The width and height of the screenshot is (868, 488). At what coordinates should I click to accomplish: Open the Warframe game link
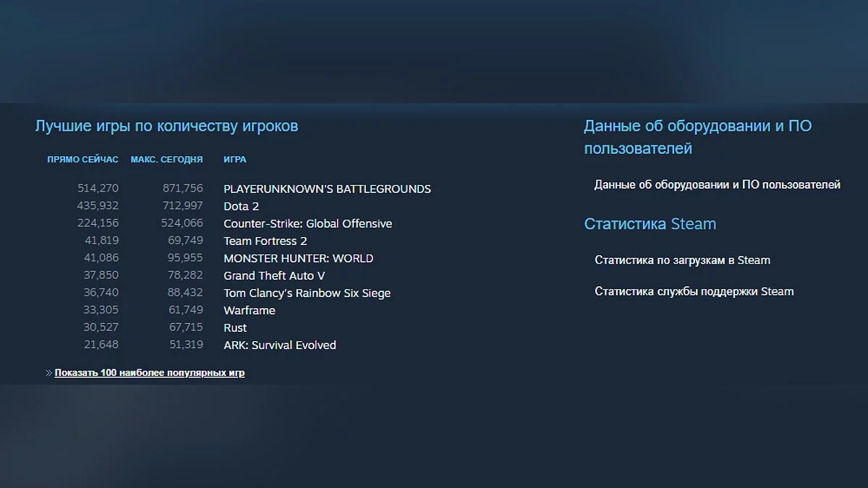tap(250, 310)
